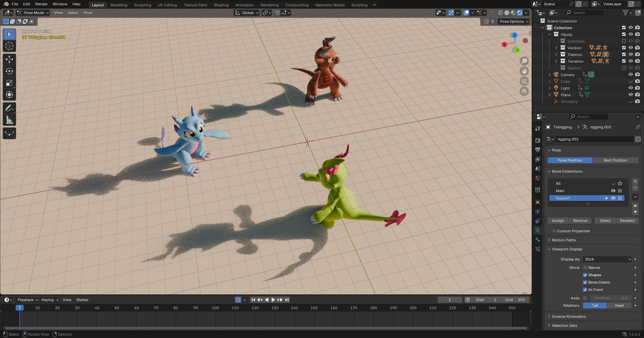Activate the Rotate tool
Viewport: 644px width, 338px height.
tap(9, 71)
